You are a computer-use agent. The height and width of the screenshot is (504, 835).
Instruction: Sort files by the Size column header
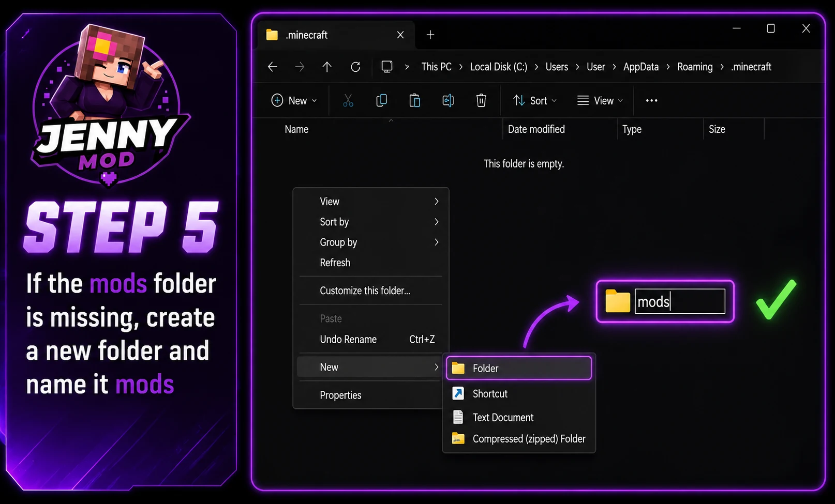pyautogui.click(x=717, y=129)
